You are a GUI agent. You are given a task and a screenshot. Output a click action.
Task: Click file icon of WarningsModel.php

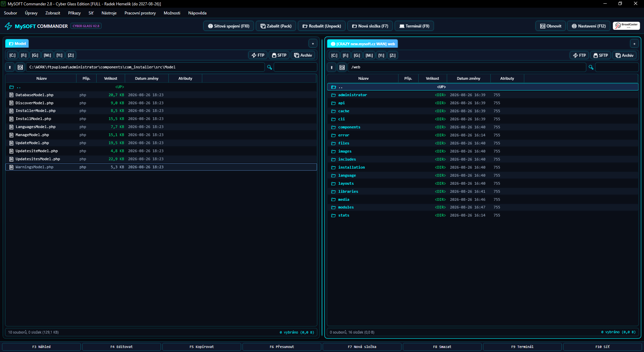point(11,167)
